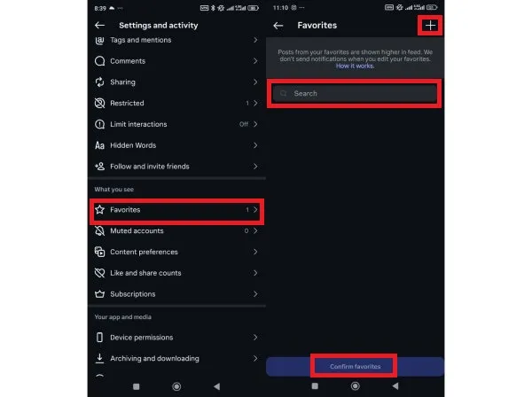532x397 pixels.
Task: Tap the Muted accounts bell icon
Action: pyautogui.click(x=99, y=231)
